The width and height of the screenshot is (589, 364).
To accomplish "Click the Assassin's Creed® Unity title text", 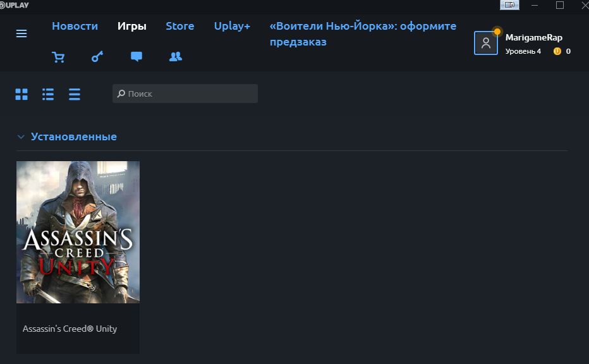I will tap(70, 329).
